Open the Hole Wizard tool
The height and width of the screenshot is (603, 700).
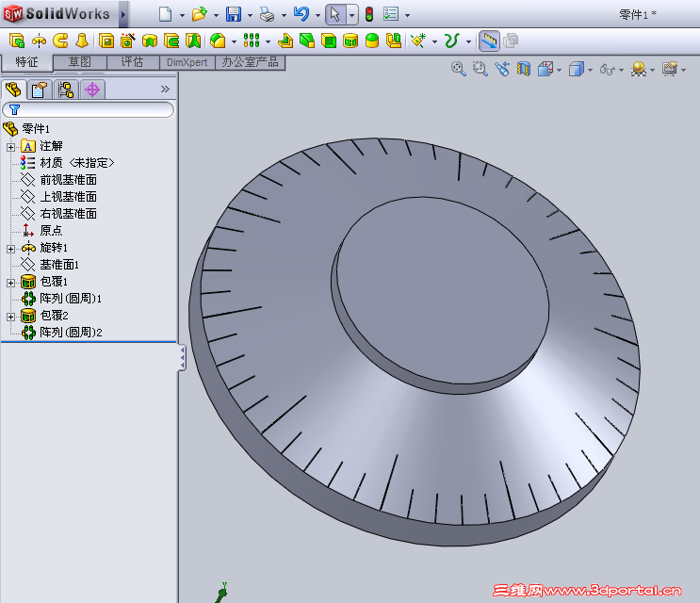pyautogui.click(x=128, y=41)
